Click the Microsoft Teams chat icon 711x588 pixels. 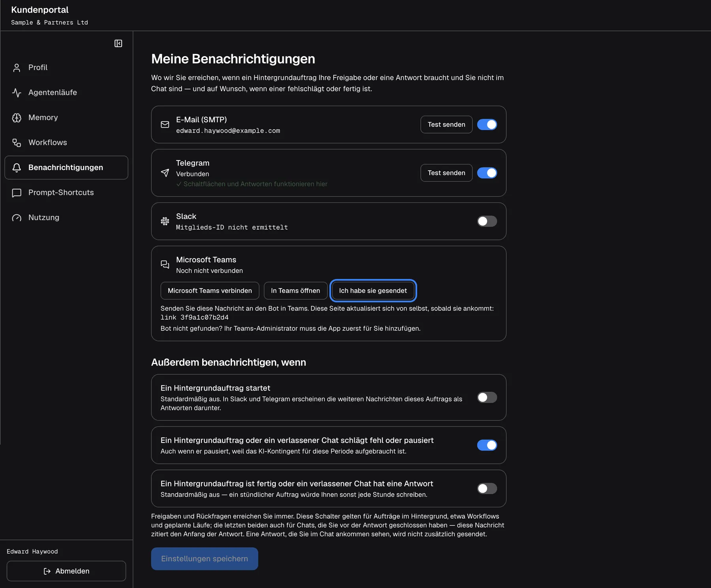165,264
